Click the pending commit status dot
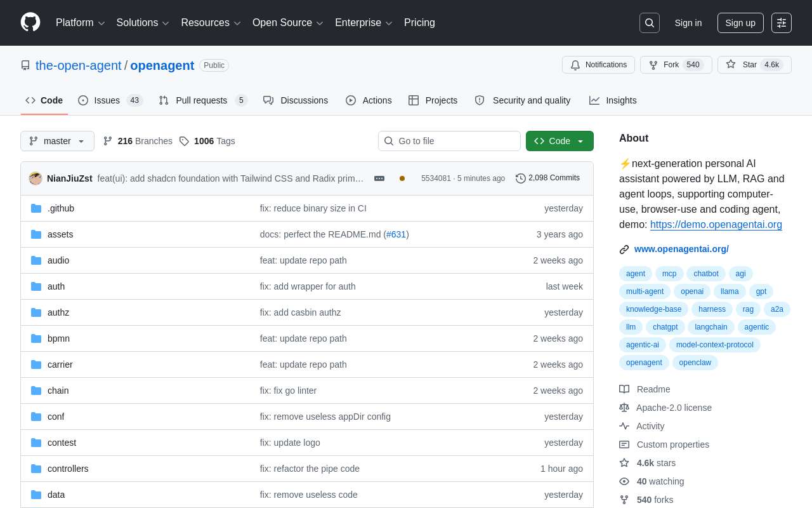 [402, 178]
